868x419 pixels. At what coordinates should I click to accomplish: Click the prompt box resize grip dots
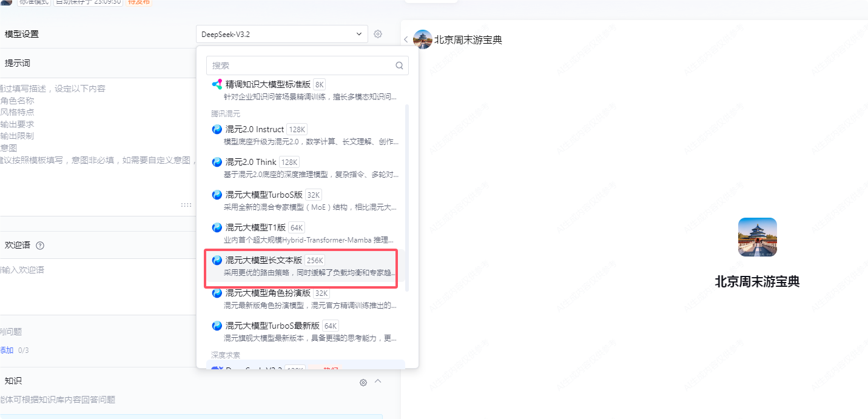pyautogui.click(x=186, y=205)
